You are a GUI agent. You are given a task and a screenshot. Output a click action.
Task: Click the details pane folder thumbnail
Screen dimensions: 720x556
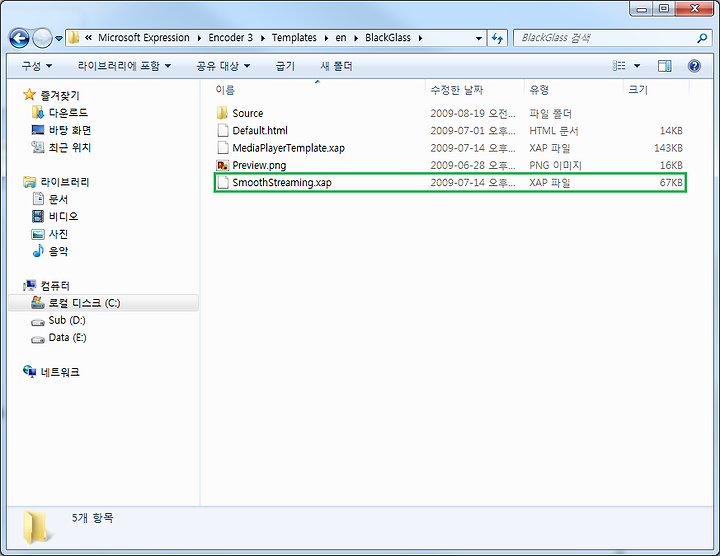pyautogui.click(x=37, y=528)
